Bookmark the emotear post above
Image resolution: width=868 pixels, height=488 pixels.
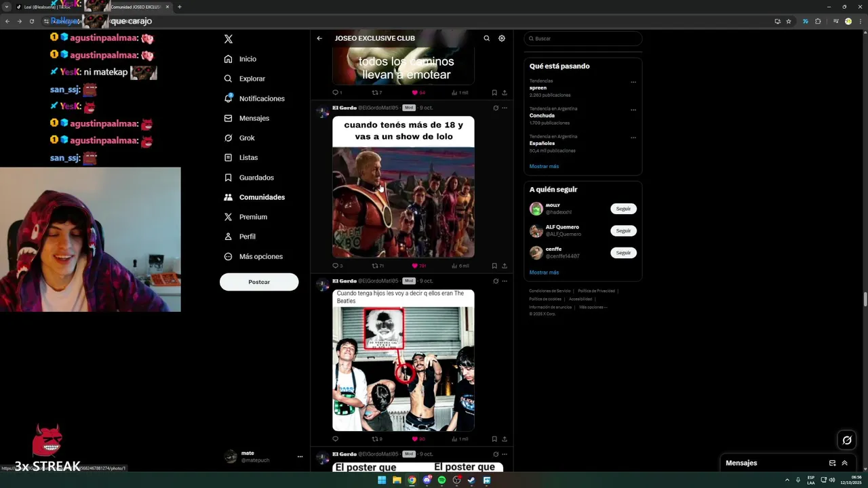tap(494, 92)
